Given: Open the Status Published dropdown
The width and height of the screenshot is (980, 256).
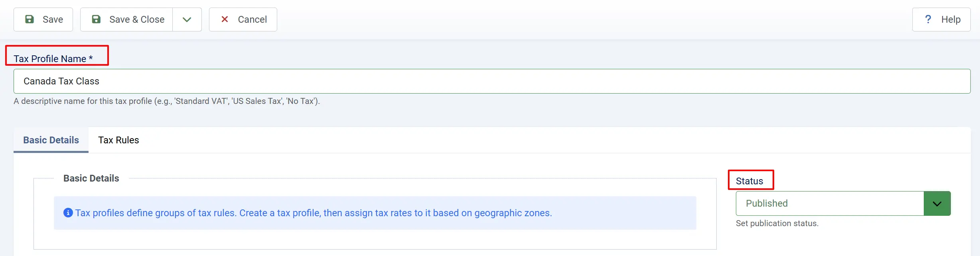Looking at the screenshot, I should (843, 203).
